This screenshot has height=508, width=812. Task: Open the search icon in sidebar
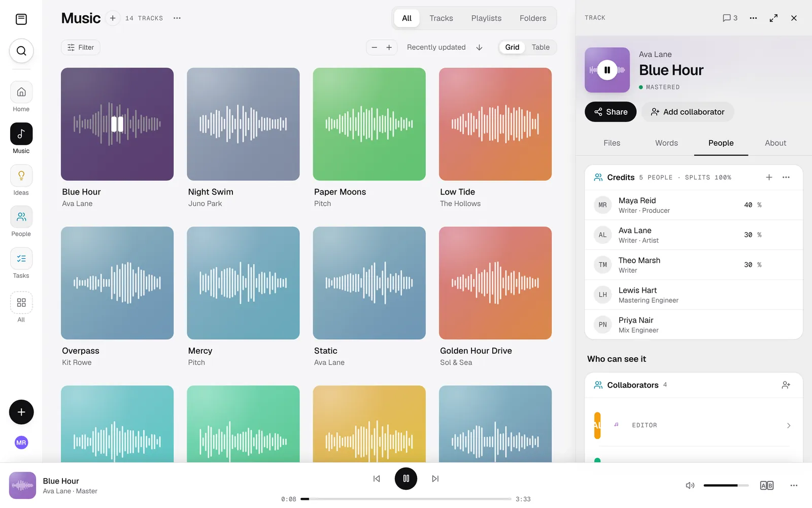pos(21,51)
